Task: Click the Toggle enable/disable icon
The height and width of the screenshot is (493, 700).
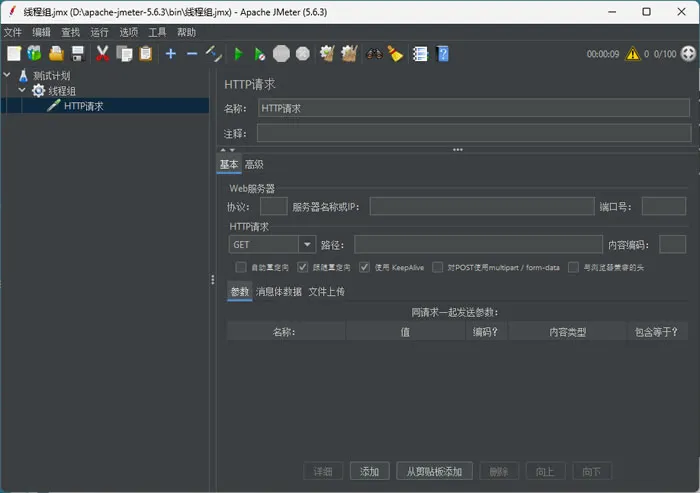Action: point(213,54)
